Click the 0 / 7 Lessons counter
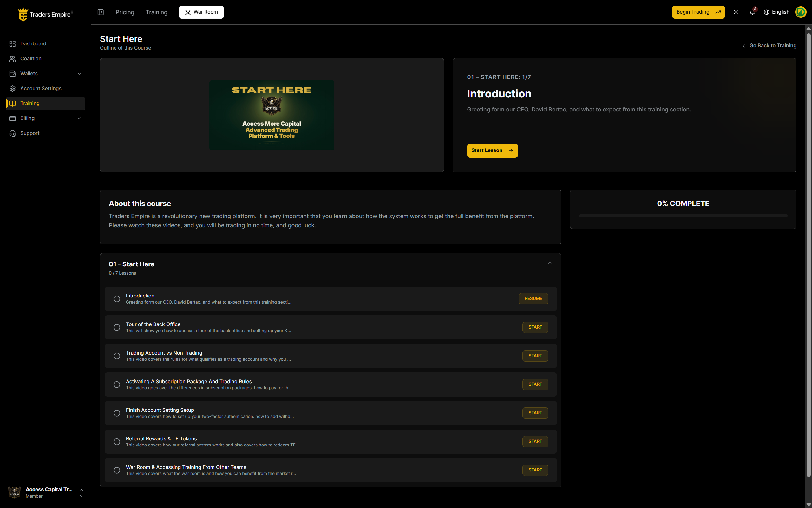812x508 pixels. coord(122,273)
